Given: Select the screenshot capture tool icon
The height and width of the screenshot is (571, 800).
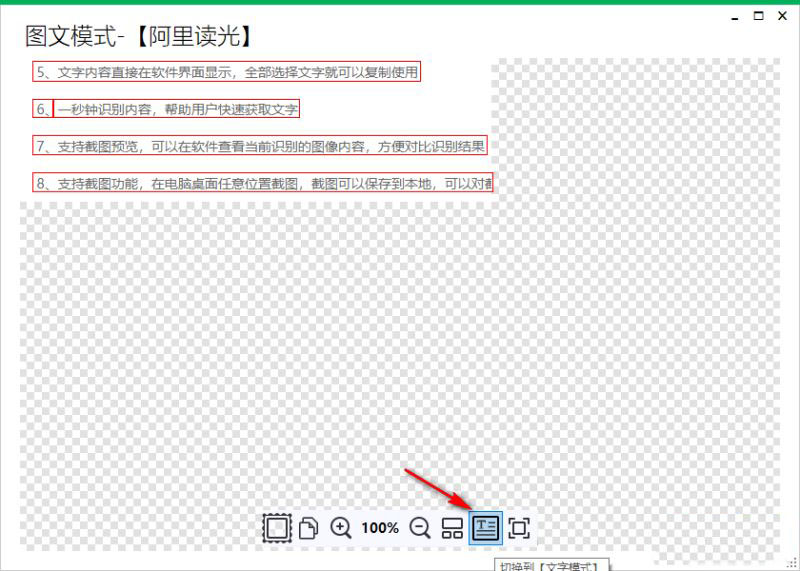Looking at the screenshot, I should pyautogui.click(x=277, y=528).
